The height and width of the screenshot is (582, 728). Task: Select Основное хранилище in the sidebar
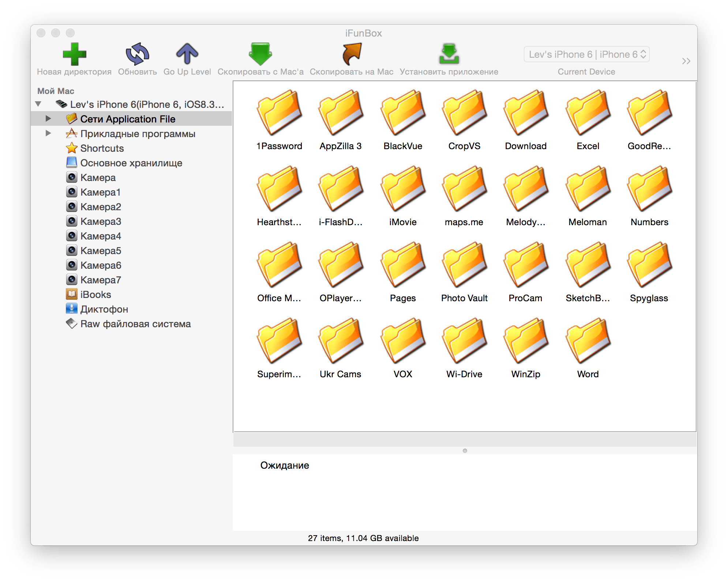pos(131,163)
